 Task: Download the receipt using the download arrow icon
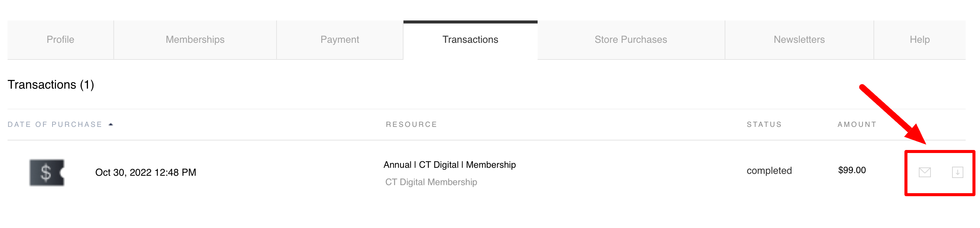957,172
